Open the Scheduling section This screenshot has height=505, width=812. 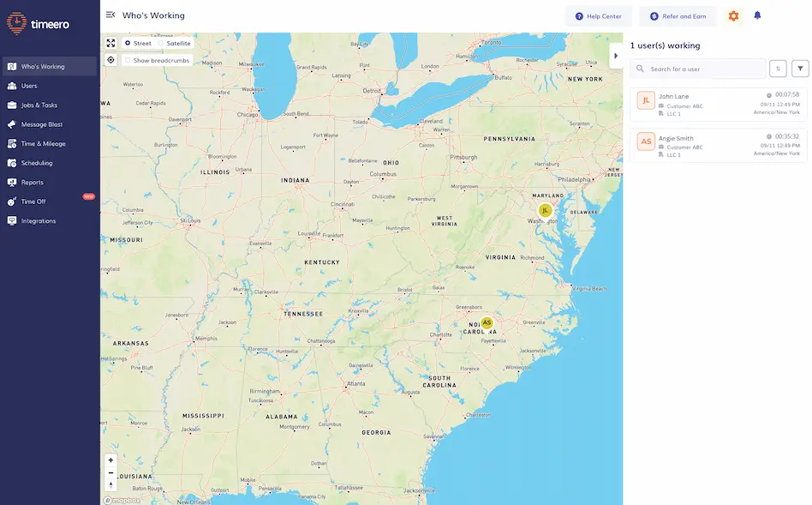pos(39,162)
